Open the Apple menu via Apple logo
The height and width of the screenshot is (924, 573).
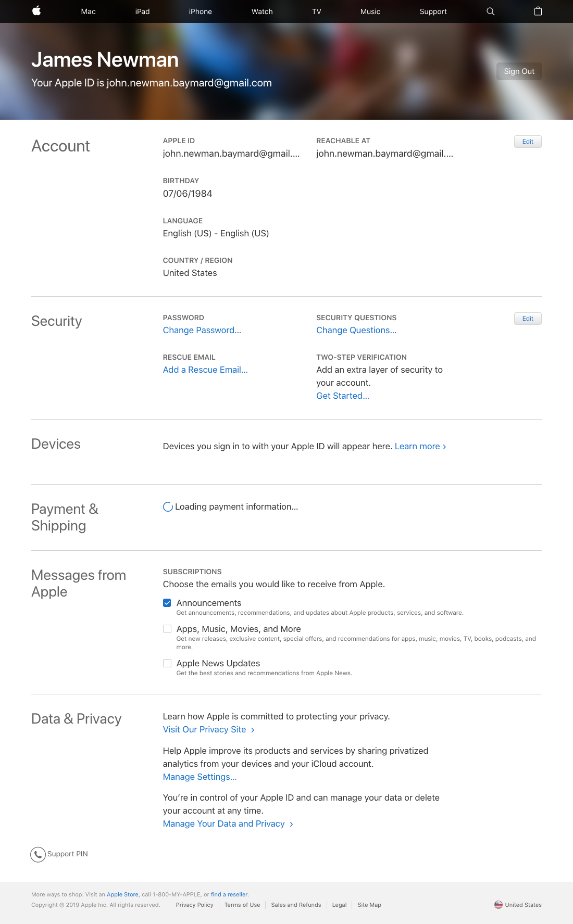[x=36, y=11]
